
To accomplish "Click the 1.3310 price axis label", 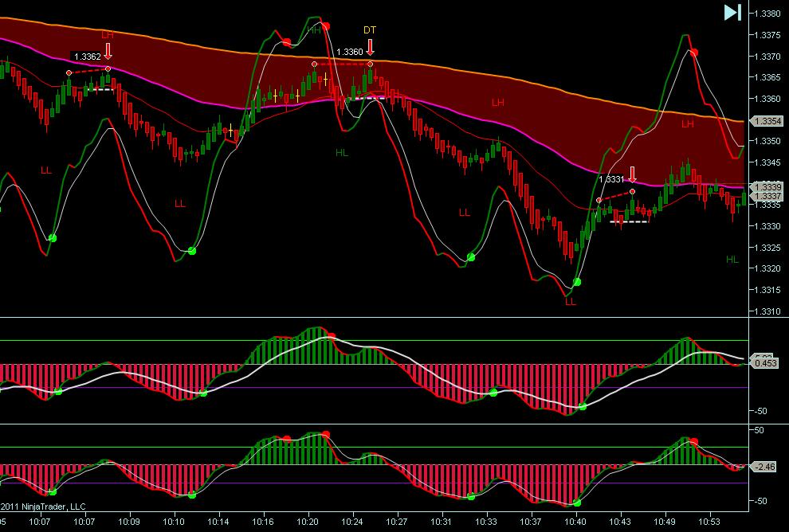I will [767, 311].
